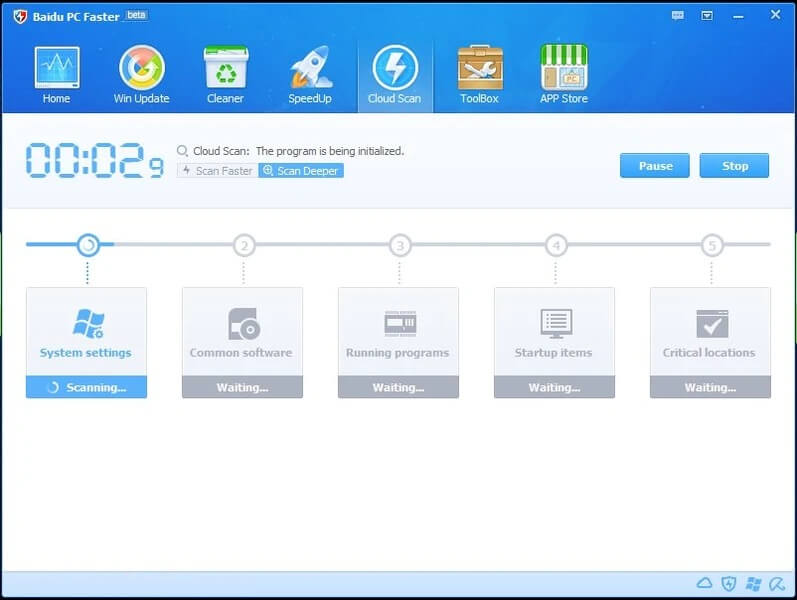Open the SpeedUp rocket icon
Screen dimensions: 797x600
tap(311, 67)
